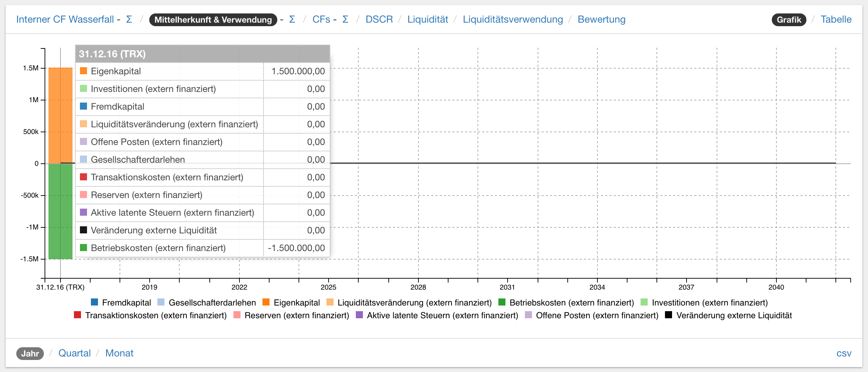Select Monat time granularity

click(119, 353)
